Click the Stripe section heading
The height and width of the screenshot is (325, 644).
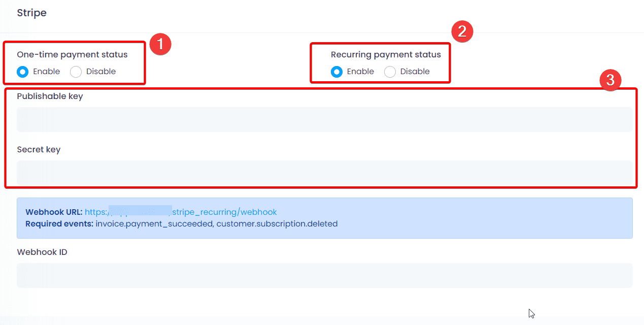31,13
